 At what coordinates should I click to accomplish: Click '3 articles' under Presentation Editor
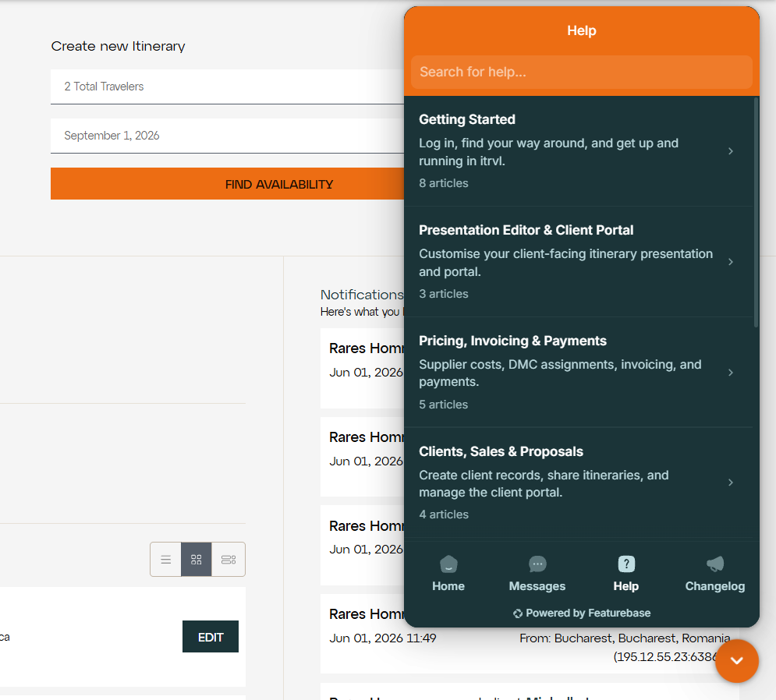pyautogui.click(x=444, y=294)
